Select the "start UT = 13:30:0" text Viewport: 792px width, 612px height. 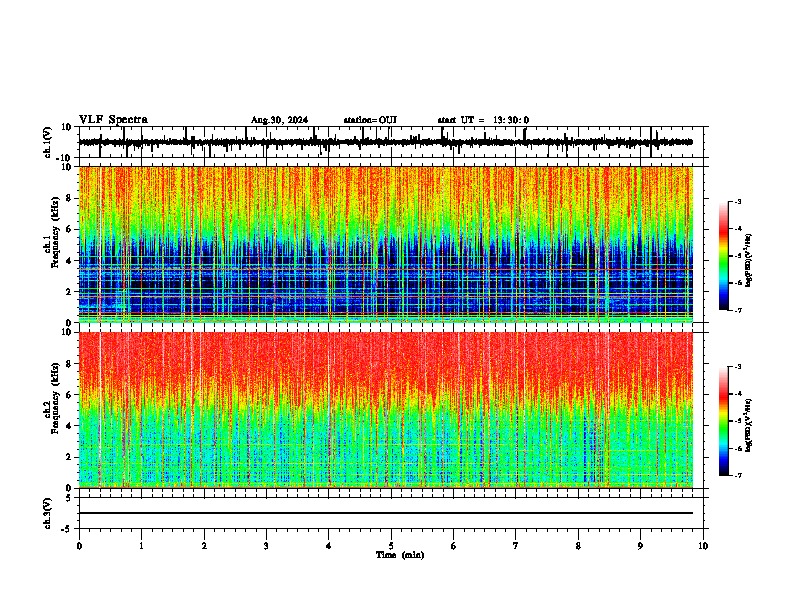coord(483,120)
